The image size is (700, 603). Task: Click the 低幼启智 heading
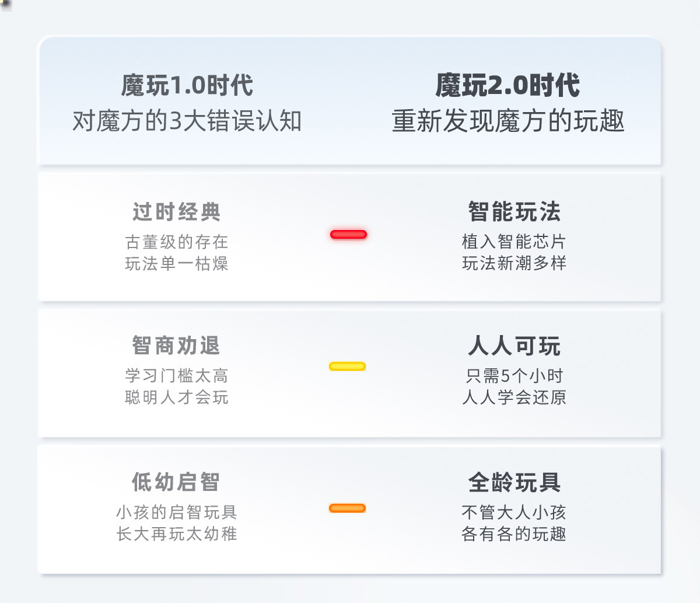pyautogui.click(x=176, y=482)
